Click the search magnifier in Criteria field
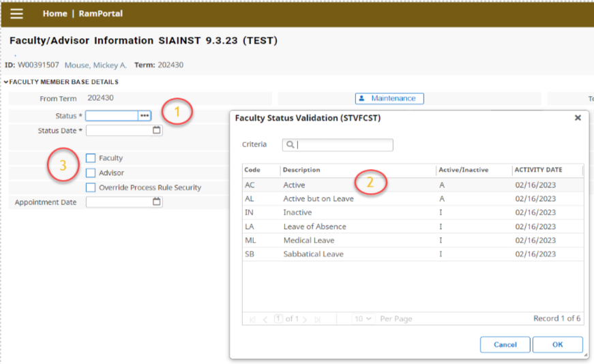The width and height of the screenshot is (594, 364). point(291,145)
